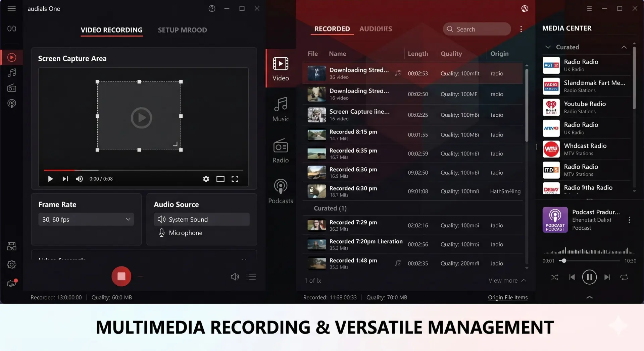This screenshot has width=644, height=351.
Task: Switch preview to theater mode rectangle icon
Action: tap(220, 179)
